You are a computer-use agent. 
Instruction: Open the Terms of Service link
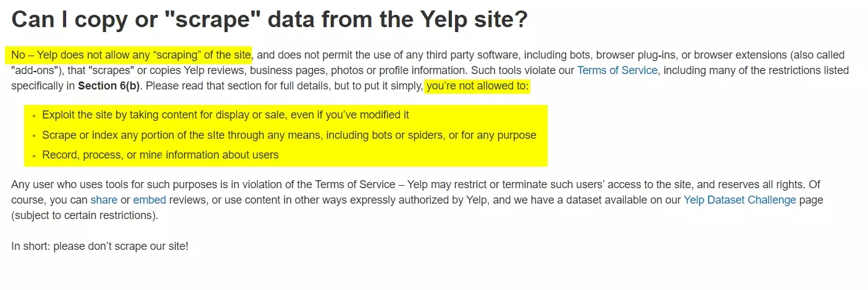(617, 70)
